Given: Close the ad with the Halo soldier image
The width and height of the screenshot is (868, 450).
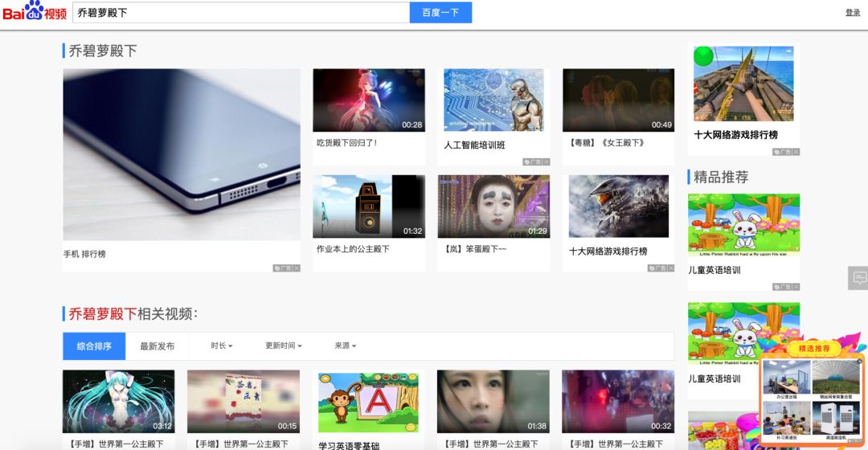Looking at the screenshot, I should tap(671, 268).
